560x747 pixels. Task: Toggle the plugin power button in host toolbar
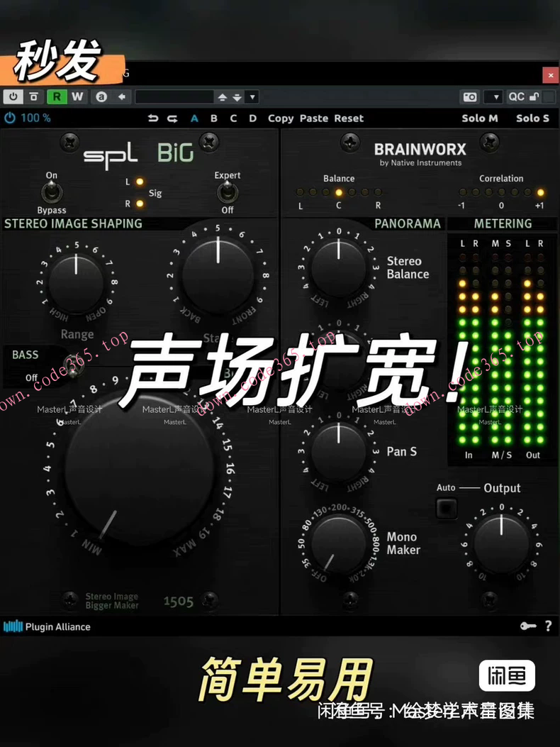point(13,96)
